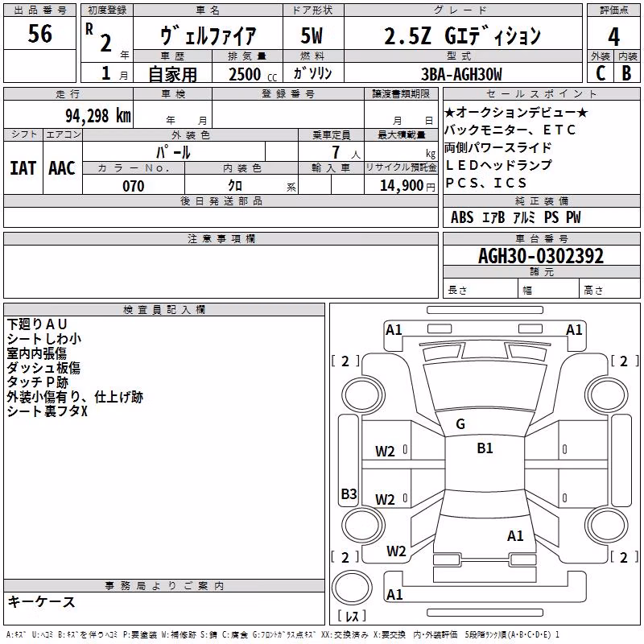Click the [レス] spare tire label
644x644 pixels.
[352, 616]
